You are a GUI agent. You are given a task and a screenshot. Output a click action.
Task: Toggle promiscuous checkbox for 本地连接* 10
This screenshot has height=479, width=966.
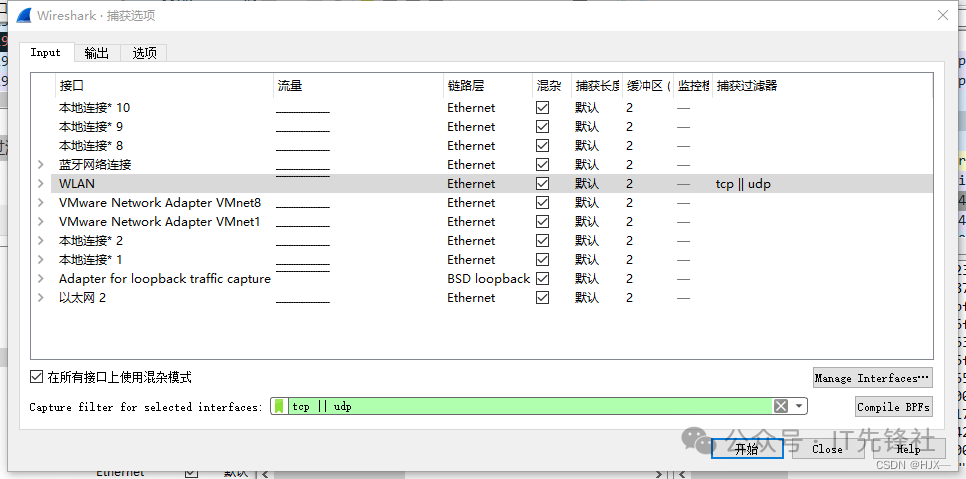pyautogui.click(x=543, y=108)
